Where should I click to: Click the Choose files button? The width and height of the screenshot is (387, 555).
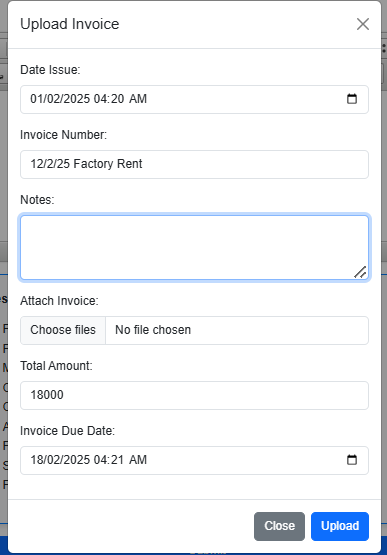click(63, 330)
